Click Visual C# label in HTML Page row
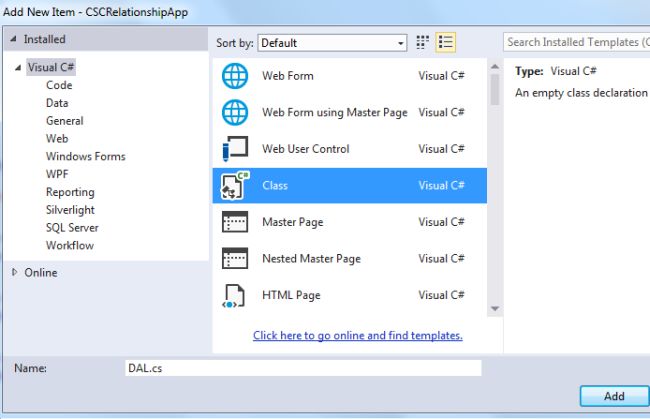 tap(441, 295)
